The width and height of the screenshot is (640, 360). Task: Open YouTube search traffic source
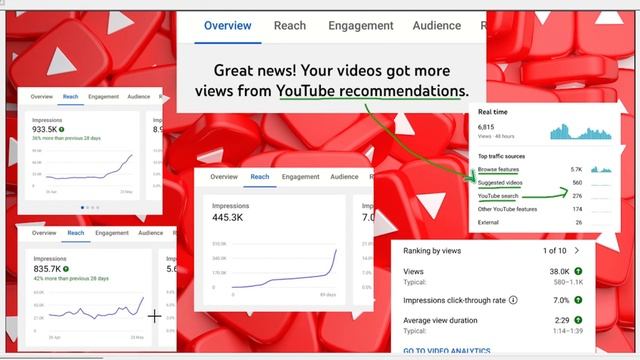click(x=498, y=196)
